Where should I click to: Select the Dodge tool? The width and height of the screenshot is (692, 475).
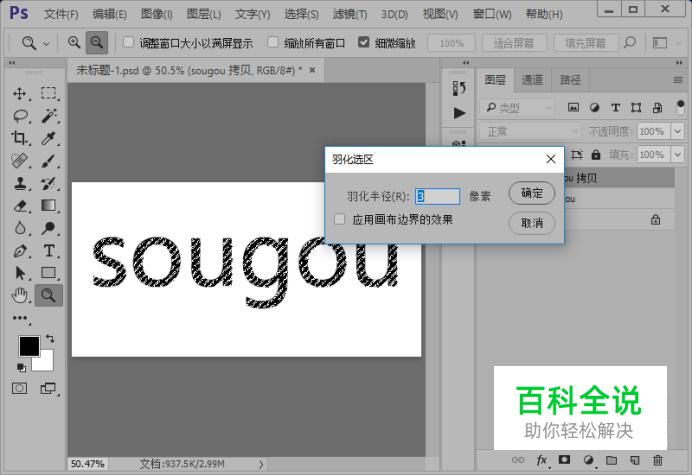(x=49, y=228)
